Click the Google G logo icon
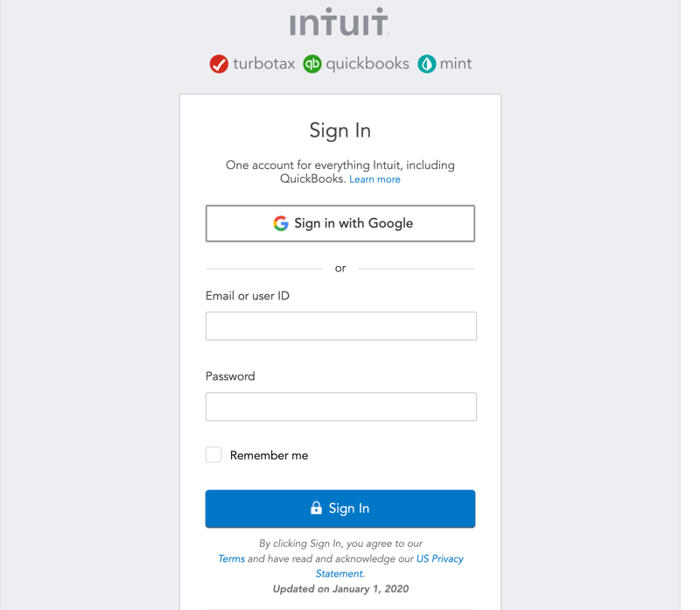Viewport: 700px width, 610px height. (281, 223)
